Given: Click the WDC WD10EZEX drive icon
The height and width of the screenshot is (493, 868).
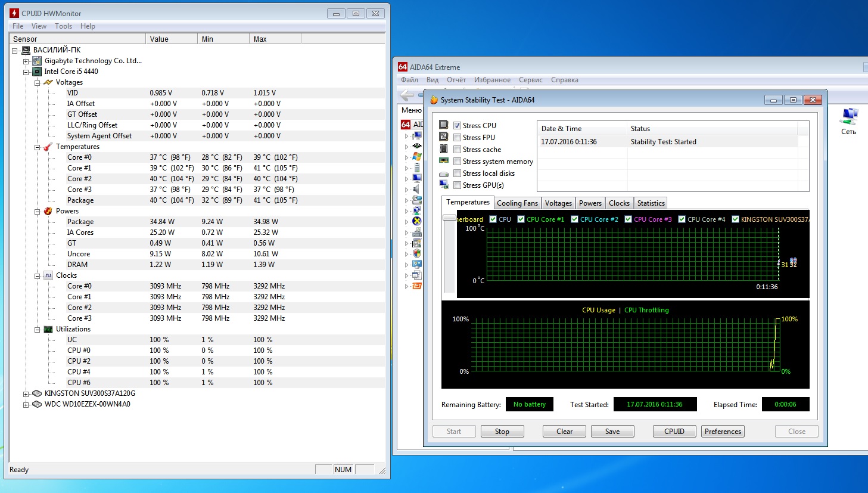Looking at the screenshot, I should pos(37,404).
